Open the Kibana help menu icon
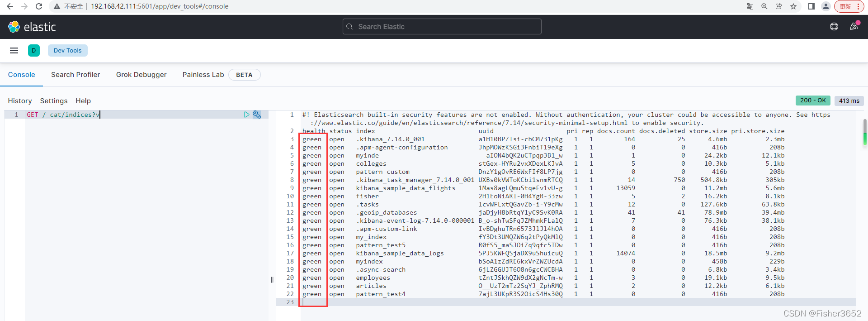 834,27
